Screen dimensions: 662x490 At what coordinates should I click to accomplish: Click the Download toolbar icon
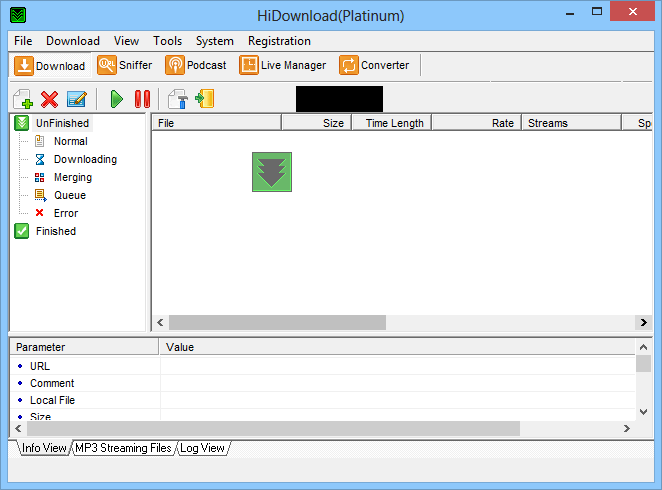50,66
